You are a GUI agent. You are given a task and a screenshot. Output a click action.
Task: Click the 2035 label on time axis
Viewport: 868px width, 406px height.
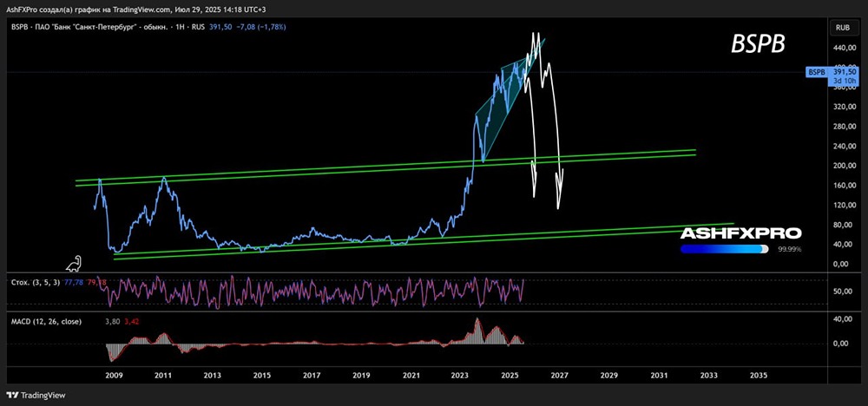758,376
